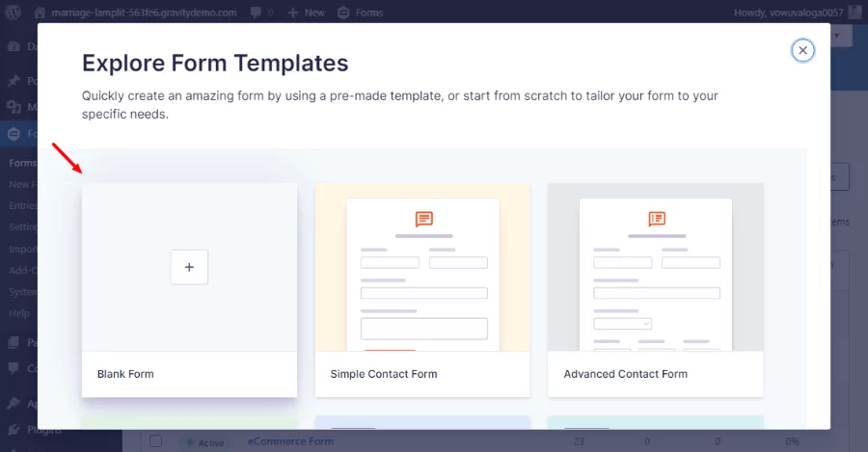The image size is (868, 452).
Task: Open the New menu in admin bar
Action: 306,13
